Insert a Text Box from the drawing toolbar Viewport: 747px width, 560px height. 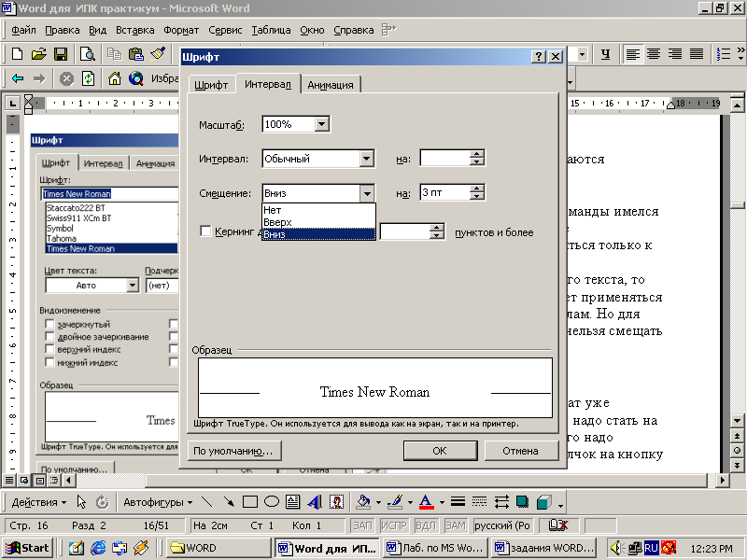point(292,502)
